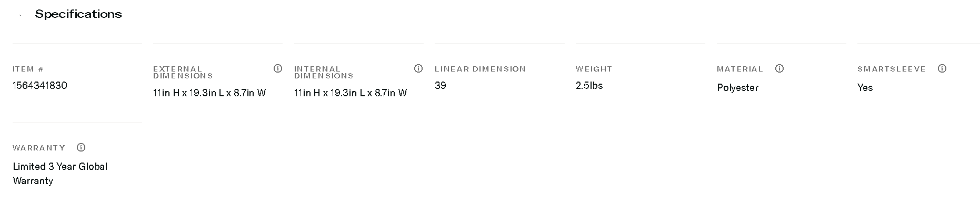This screenshot has width=980, height=212.
Task: Click the Warranty info icon
Action: click(x=81, y=147)
